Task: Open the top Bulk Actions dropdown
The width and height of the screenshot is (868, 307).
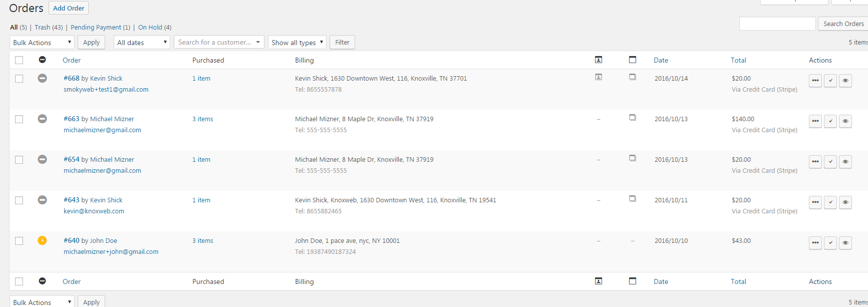Action: [x=42, y=43]
